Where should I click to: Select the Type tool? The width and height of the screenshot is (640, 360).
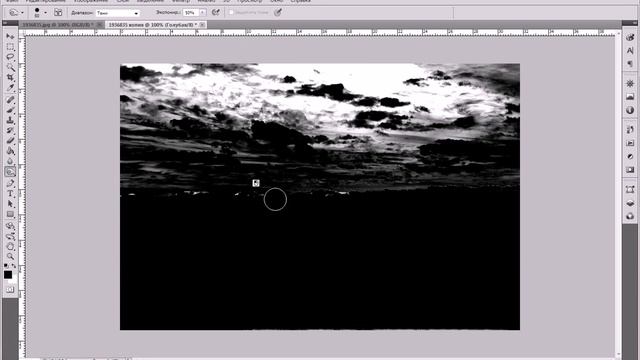10,193
